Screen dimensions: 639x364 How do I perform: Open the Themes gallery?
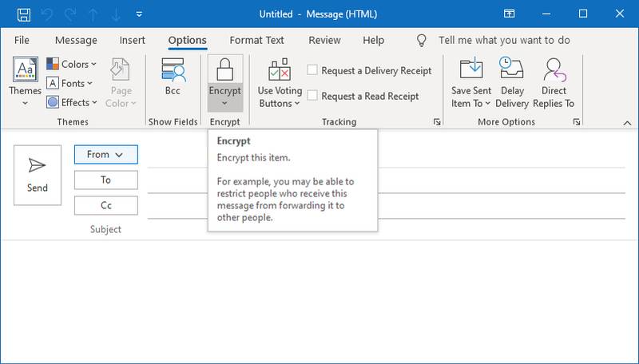[x=26, y=82]
